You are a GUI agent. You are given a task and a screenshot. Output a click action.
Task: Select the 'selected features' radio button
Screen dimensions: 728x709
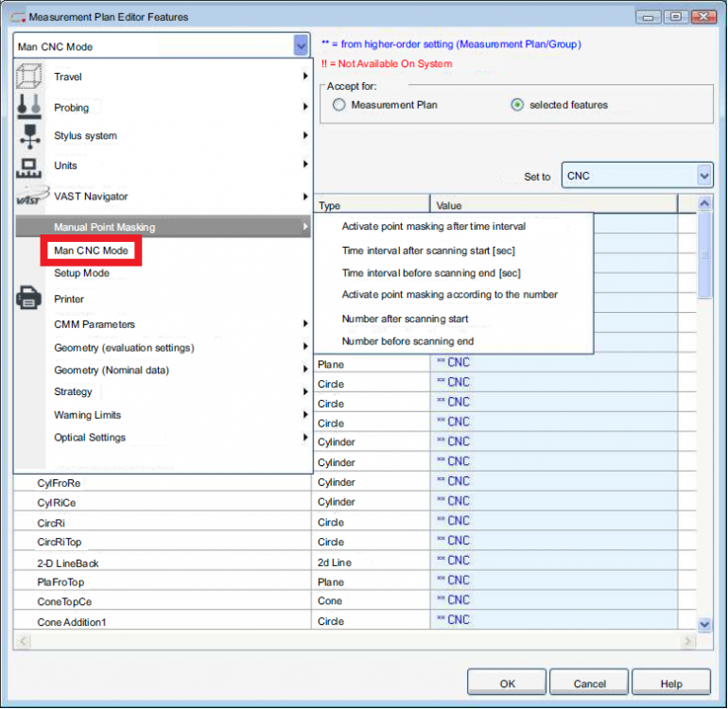517,105
